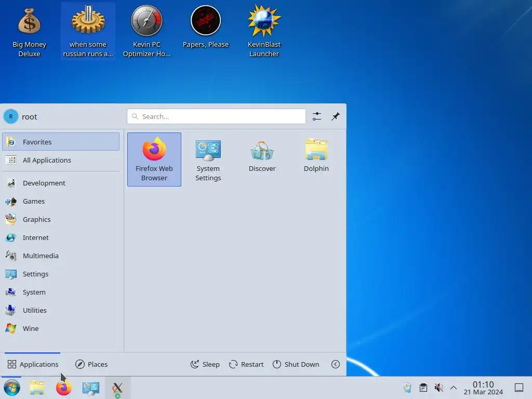Open the System category

61,292
